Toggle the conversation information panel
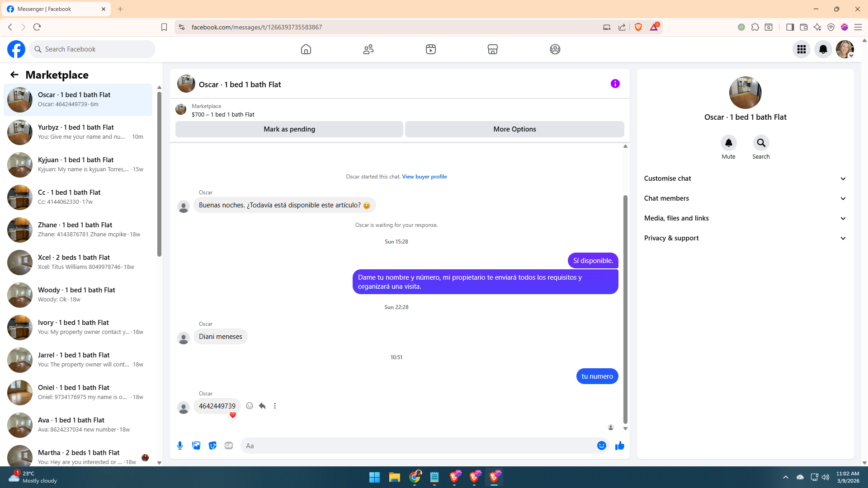The height and width of the screenshot is (488, 868). (615, 84)
